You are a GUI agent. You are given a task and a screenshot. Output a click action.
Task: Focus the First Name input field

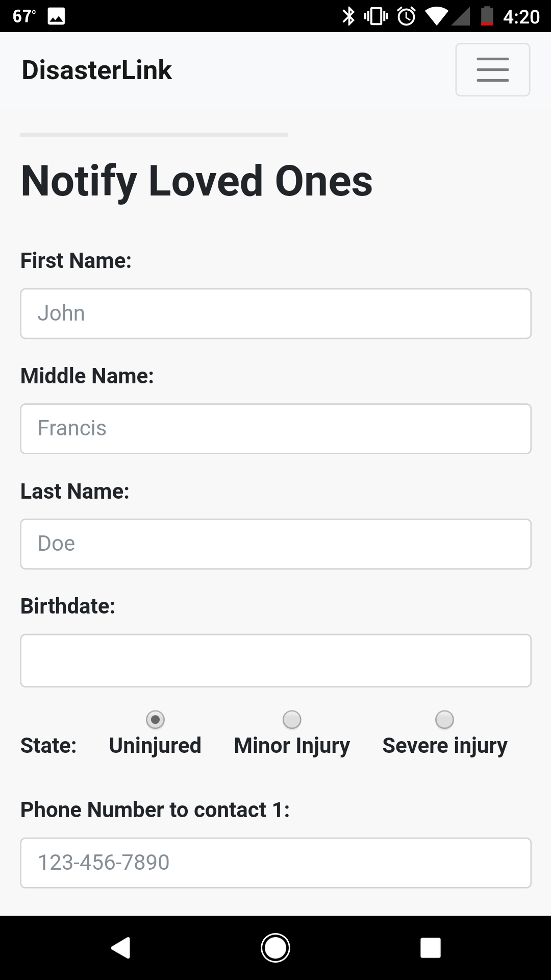click(x=275, y=313)
